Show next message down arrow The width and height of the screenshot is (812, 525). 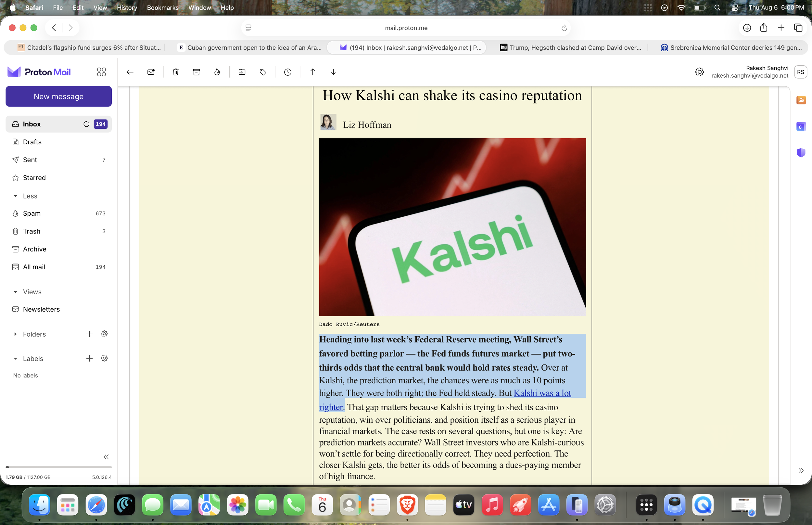(x=333, y=72)
